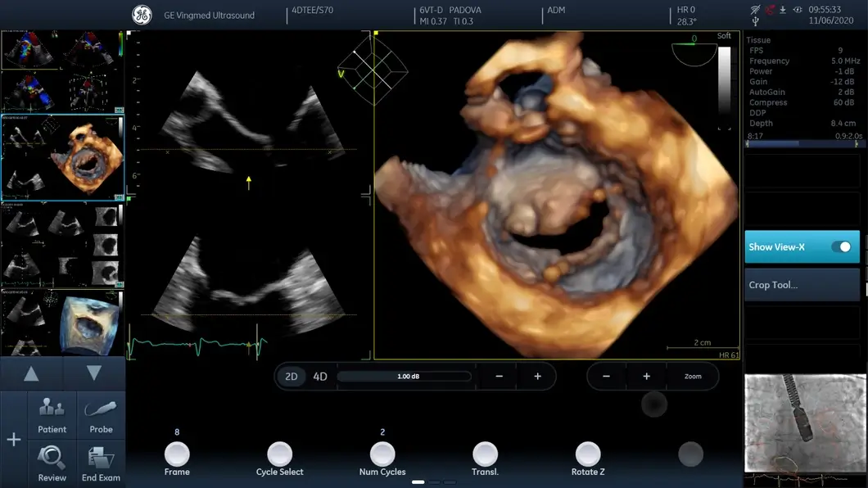
Task: Click the End Exam icon
Action: click(102, 463)
